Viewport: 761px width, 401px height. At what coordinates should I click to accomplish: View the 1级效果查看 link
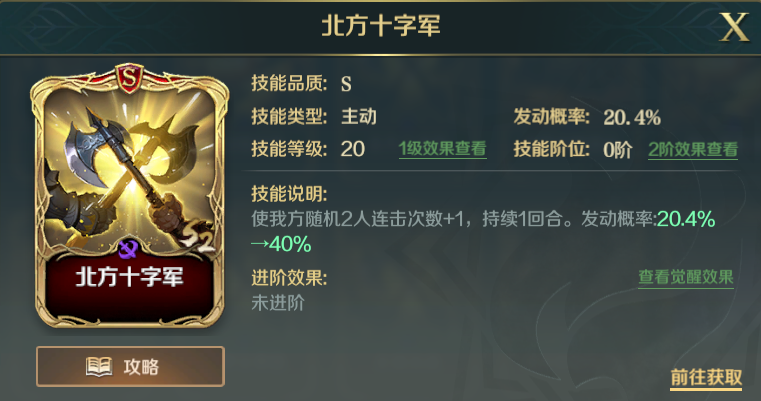(x=442, y=149)
